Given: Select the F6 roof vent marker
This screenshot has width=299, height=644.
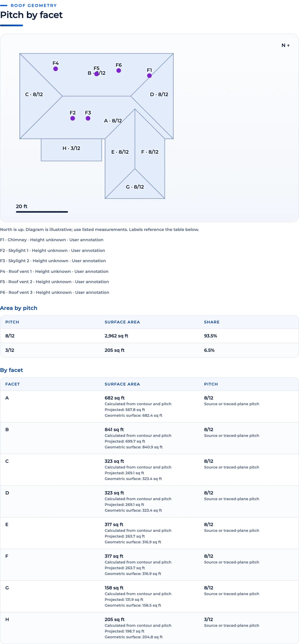Looking at the screenshot, I should point(119,71).
